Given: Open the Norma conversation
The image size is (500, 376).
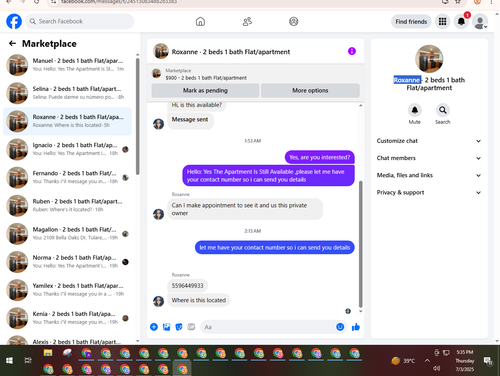Looking at the screenshot, I should [x=67, y=262].
